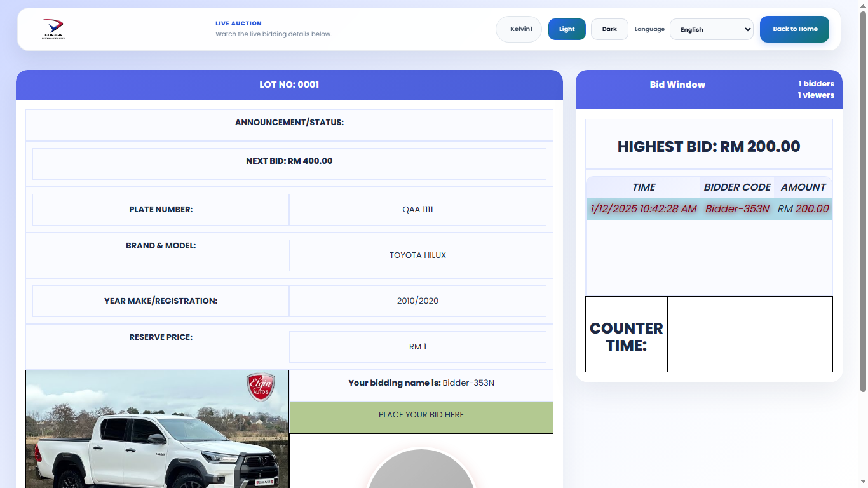Click HIGHEST BID: RM 200.00 heading
Image resolution: width=868 pixels, height=488 pixels.
point(709,147)
